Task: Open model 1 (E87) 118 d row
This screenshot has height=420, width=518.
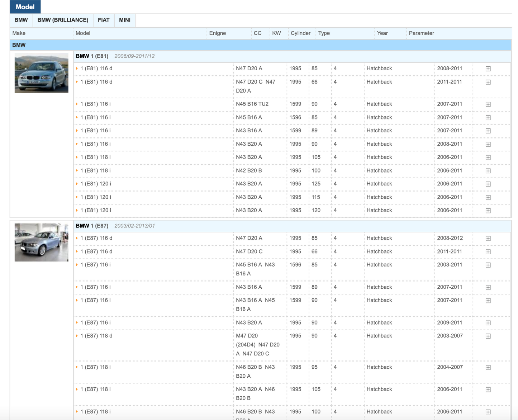Action: (x=96, y=336)
